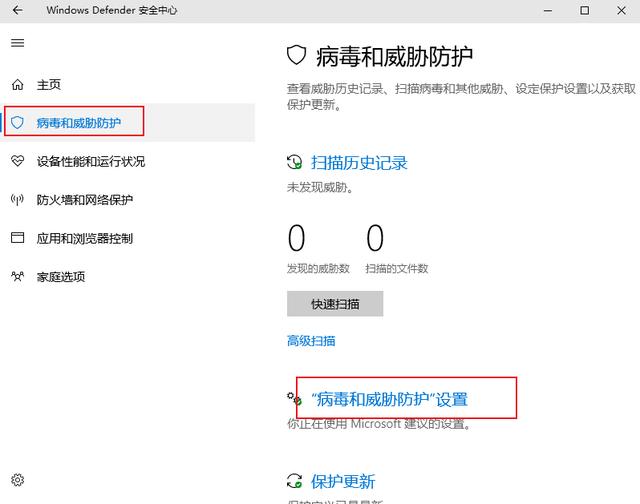This screenshot has height=504, width=640.
Task: Click the firewall antenna icon
Action: [x=17, y=199]
